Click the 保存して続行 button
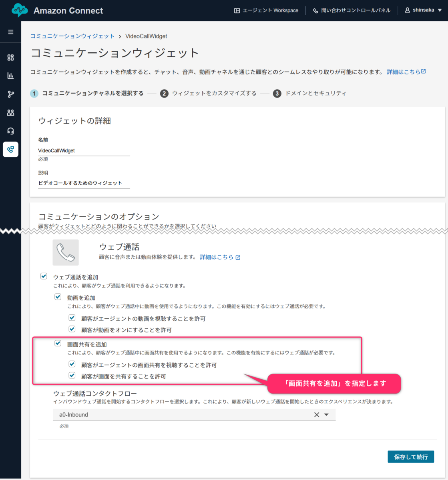The width and height of the screenshot is (448, 480). click(411, 457)
